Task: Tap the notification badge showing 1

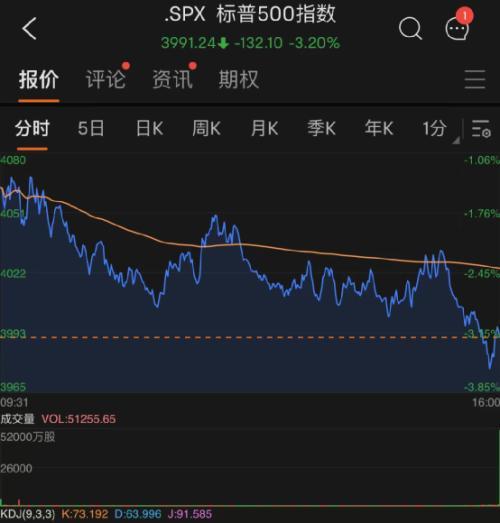Action: tap(465, 15)
